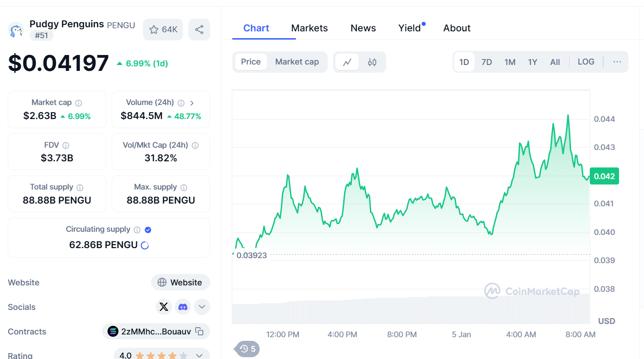The width and height of the screenshot is (644, 359).
Task: Open Market cap info tooltip icon
Action: 79,103
